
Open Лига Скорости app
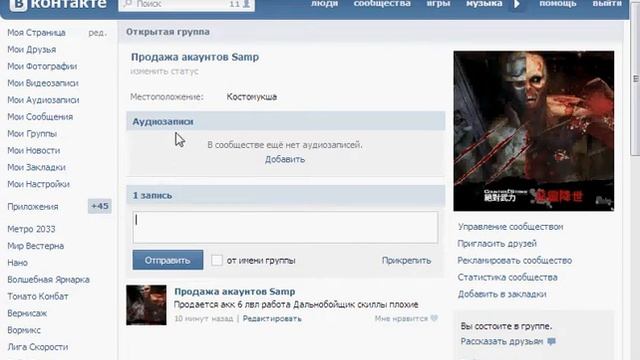click(x=38, y=347)
